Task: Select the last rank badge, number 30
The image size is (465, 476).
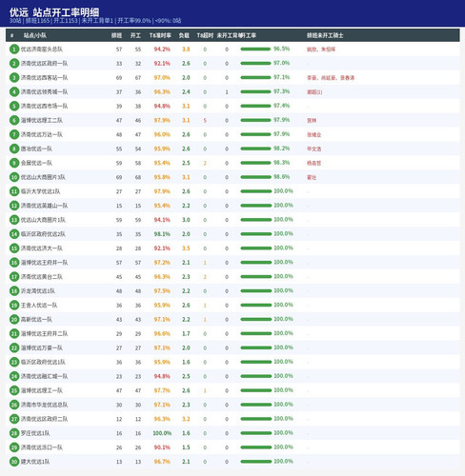Action: (14, 462)
